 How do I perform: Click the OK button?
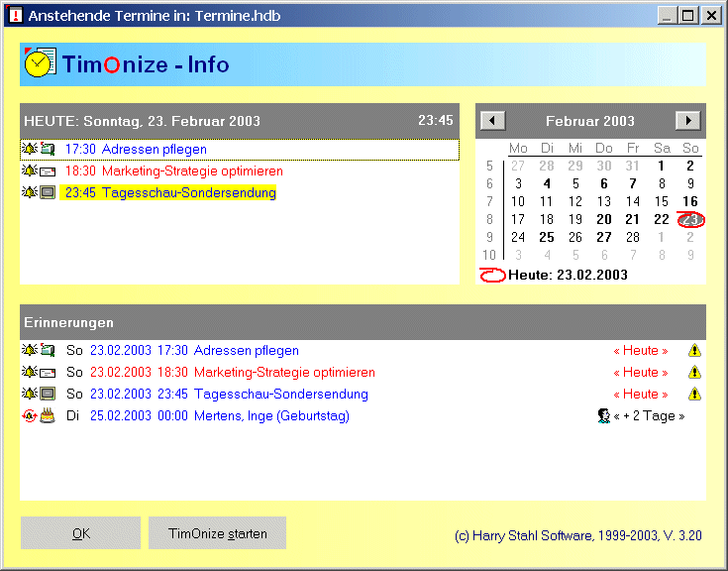point(81,533)
